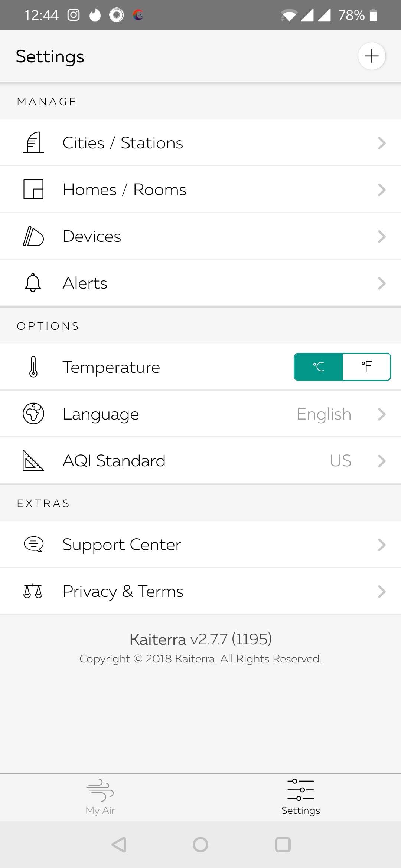Click the Support Center chat icon

pos(33,545)
